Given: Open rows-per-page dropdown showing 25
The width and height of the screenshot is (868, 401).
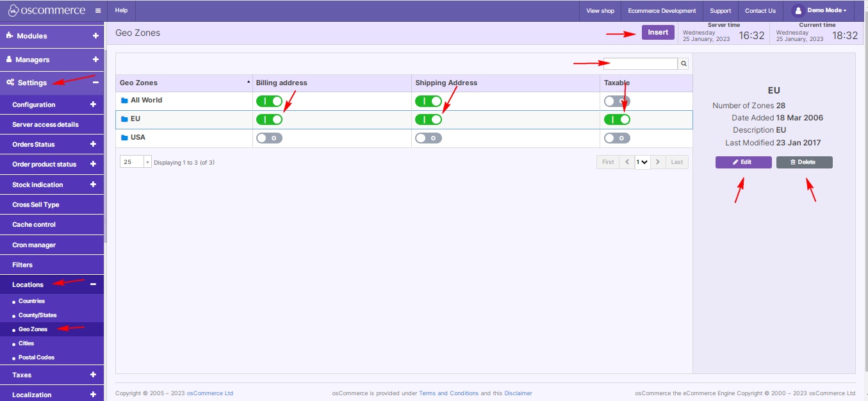Looking at the screenshot, I should 136,162.
